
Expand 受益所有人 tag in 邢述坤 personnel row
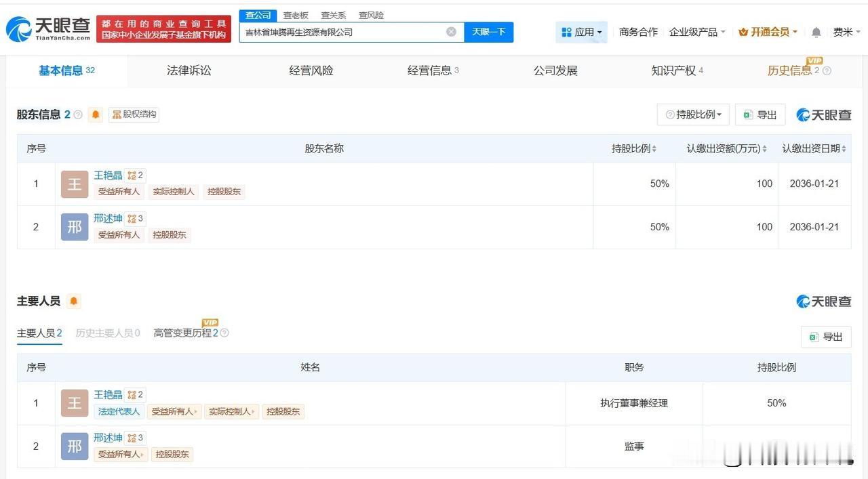pos(120,455)
